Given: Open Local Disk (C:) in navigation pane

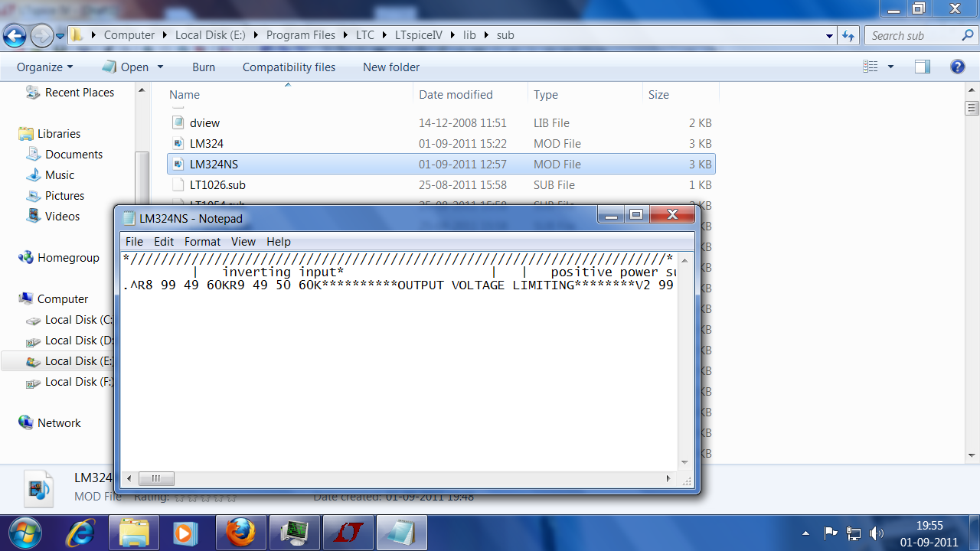Looking at the screenshot, I should tap(79, 319).
